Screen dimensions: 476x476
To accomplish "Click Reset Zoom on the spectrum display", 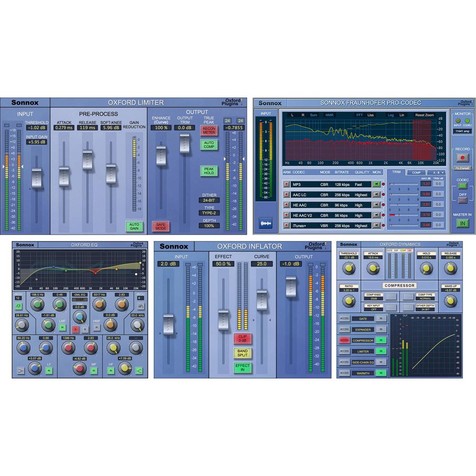I will pyautogui.click(x=424, y=115).
